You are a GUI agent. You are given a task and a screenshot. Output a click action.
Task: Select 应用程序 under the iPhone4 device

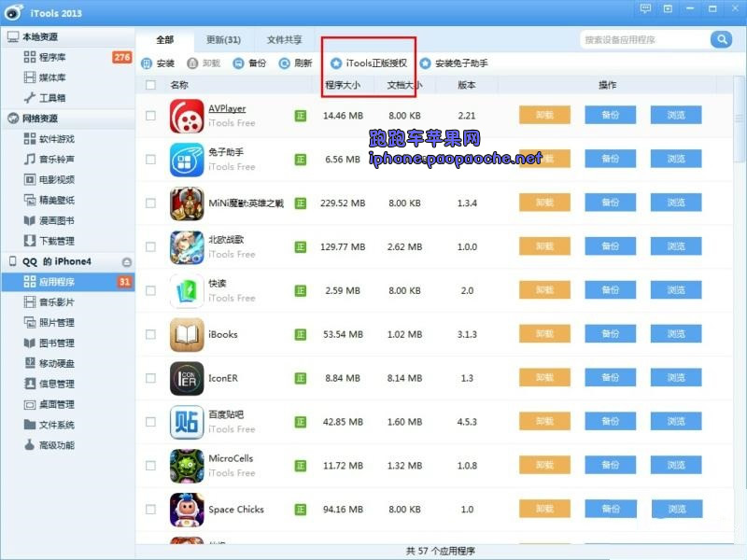(67, 282)
